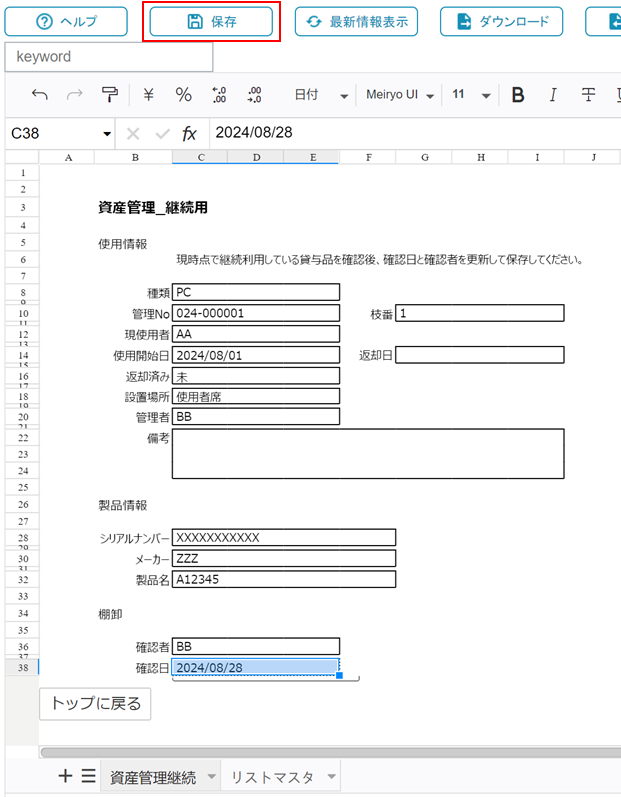Click 最新情報表示 refresh button
The width and height of the screenshot is (621, 797).
(x=356, y=21)
